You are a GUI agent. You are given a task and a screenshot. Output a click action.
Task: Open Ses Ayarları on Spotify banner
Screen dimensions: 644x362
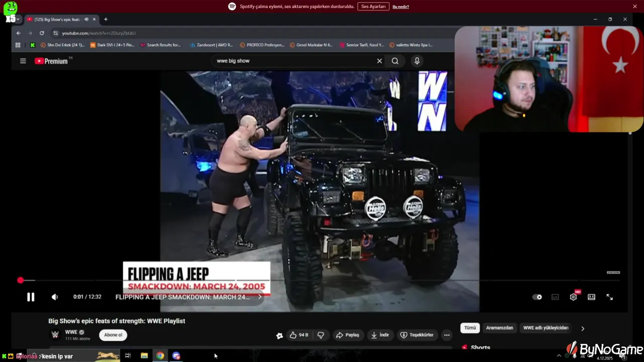click(x=373, y=7)
